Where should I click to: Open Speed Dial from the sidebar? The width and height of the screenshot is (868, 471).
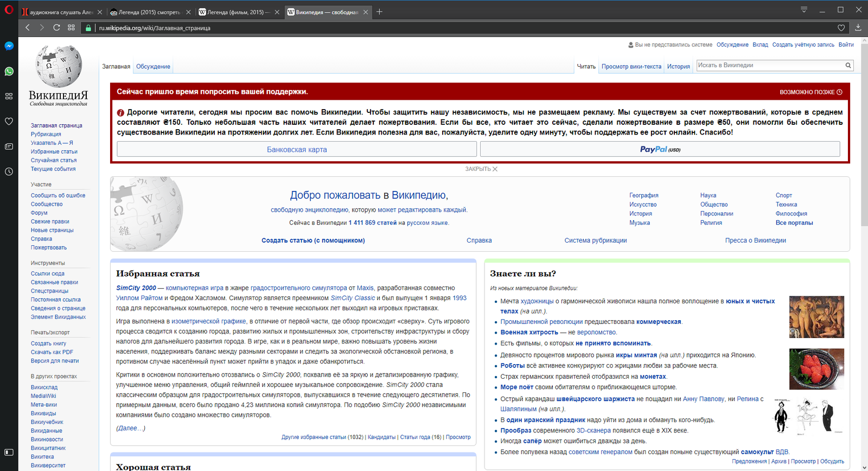[9, 96]
